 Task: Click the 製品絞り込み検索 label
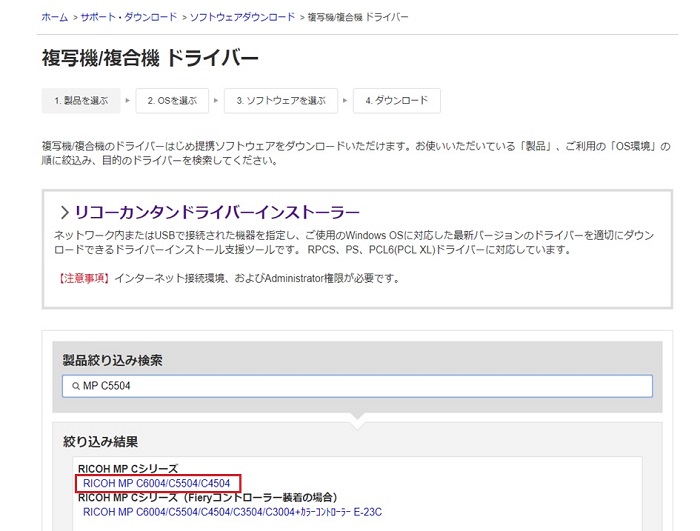(112, 360)
